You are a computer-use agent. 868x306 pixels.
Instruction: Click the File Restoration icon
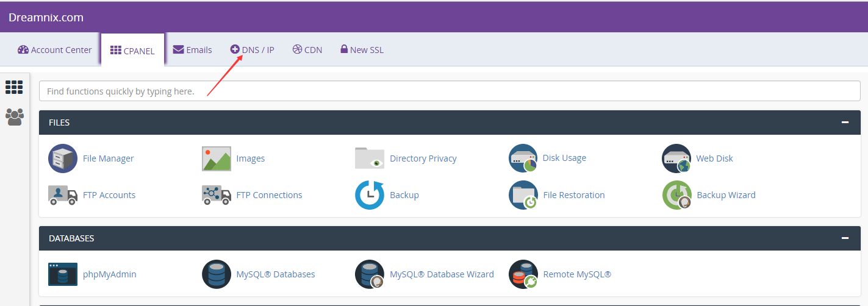coord(523,195)
